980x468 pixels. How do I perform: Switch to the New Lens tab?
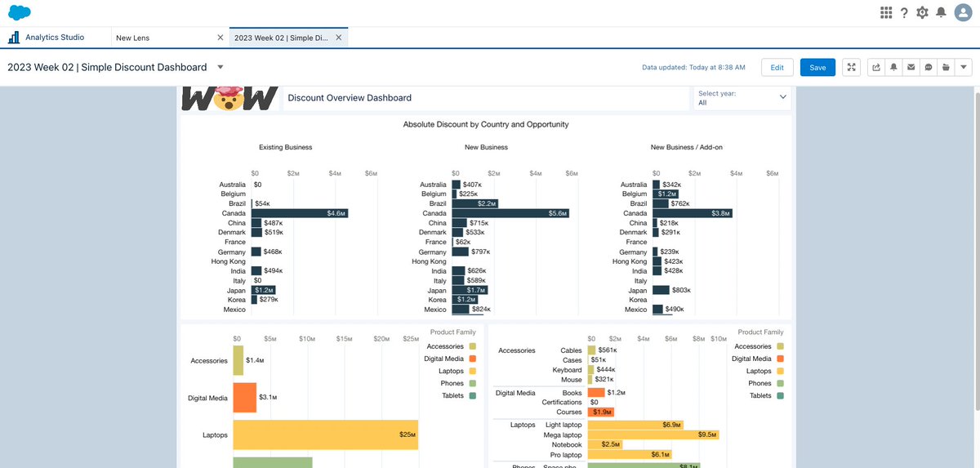coord(168,38)
